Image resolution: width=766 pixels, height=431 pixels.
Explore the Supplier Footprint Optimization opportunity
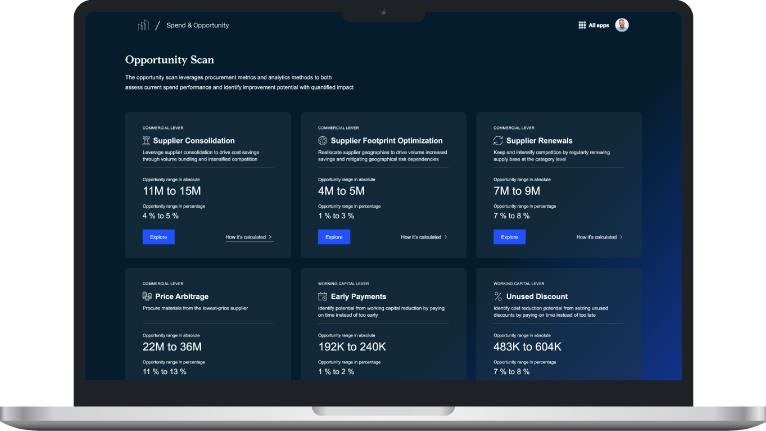pyautogui.click(x=334, y=237)
